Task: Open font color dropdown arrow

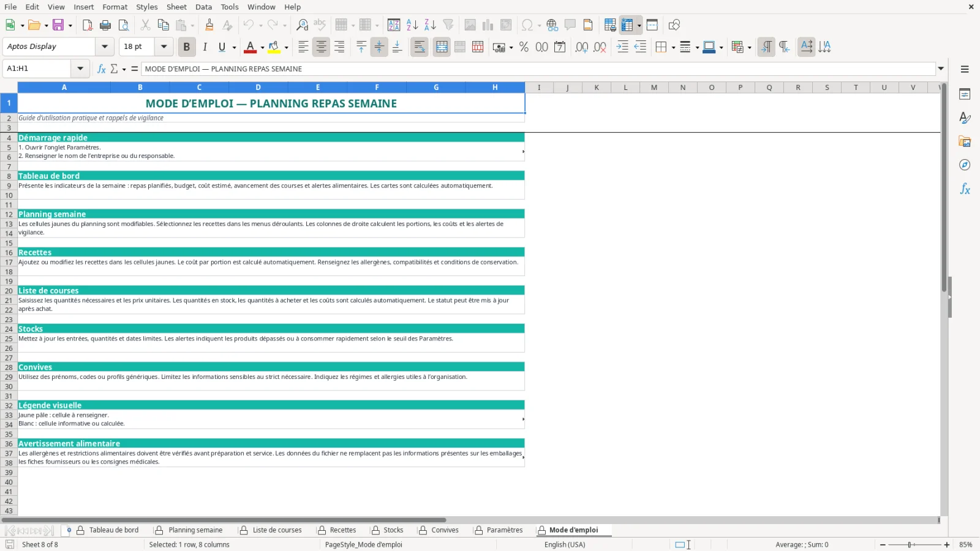Action: (262, 47)
